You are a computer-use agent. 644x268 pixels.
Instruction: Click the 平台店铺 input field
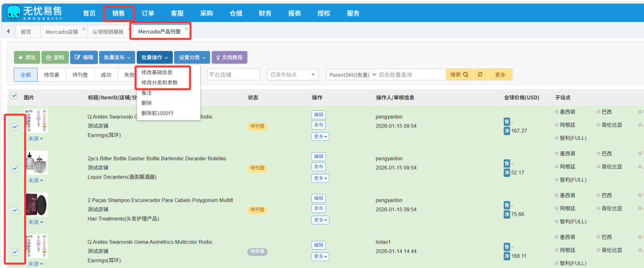tap(233, 75)
